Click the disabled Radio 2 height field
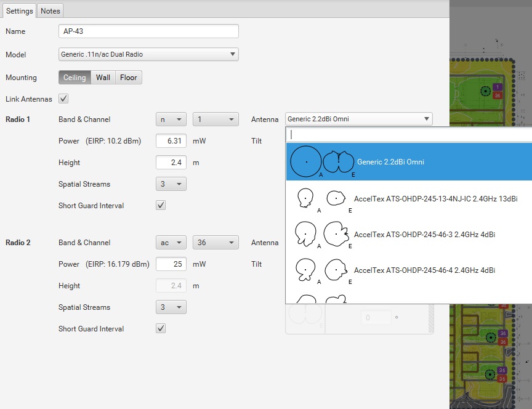This screenshot has height=409, width=532. pos(171,286)
